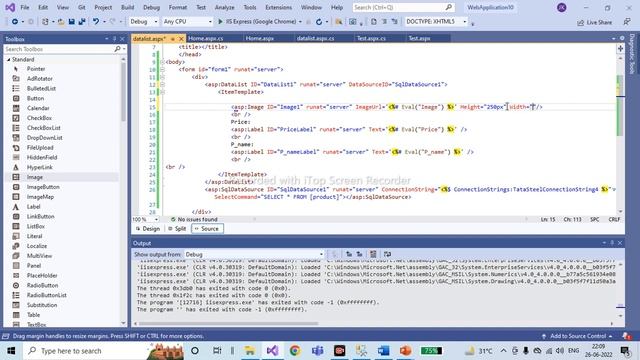Select the ListBox control in Toolbox
This screenshot has width=640, height=360.
[x=36, y=226]
